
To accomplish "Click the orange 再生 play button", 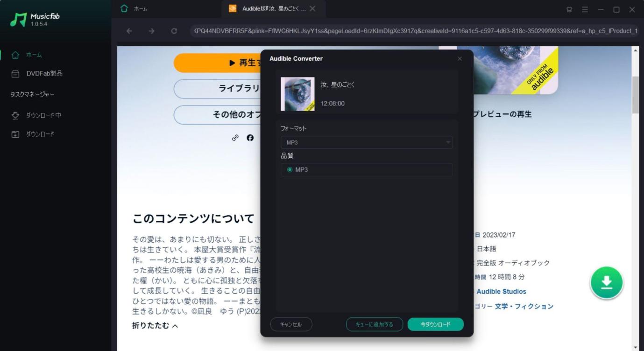I will tap(217, 63).
